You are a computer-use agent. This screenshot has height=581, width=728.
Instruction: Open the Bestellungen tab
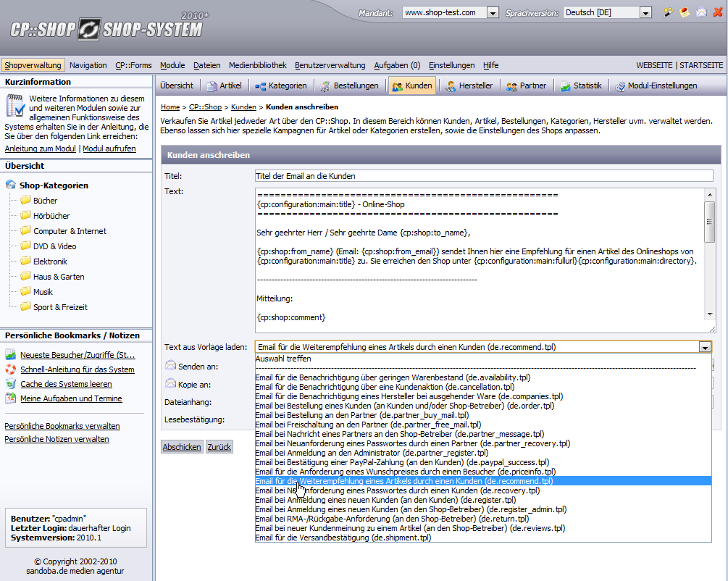tap(350, 85)
